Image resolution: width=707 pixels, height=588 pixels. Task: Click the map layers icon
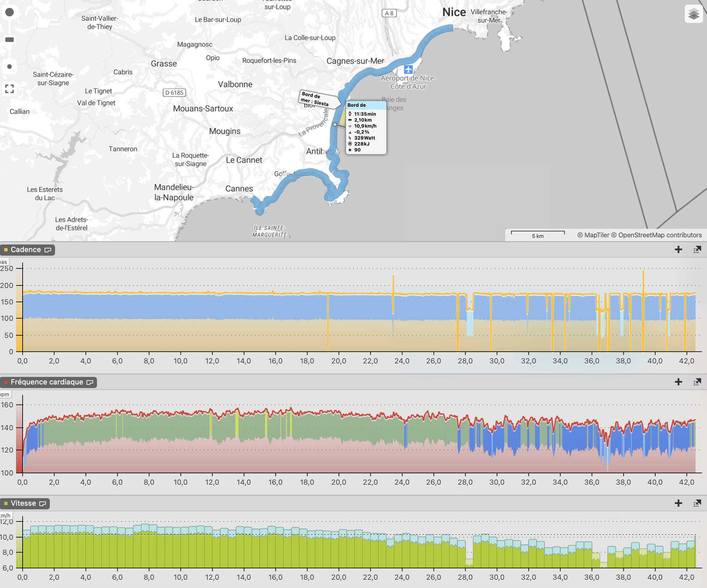click(x=694, y=14)
